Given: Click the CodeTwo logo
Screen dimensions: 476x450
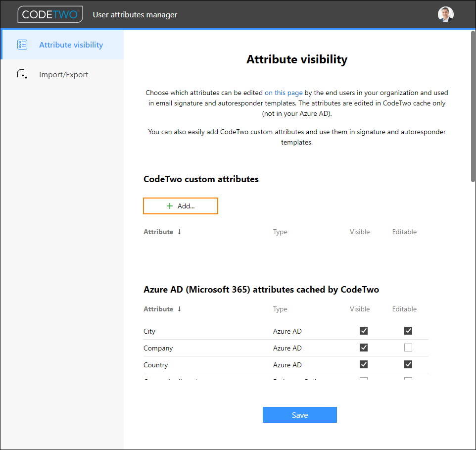Looking at the screenshot, I should click(50, 14).
